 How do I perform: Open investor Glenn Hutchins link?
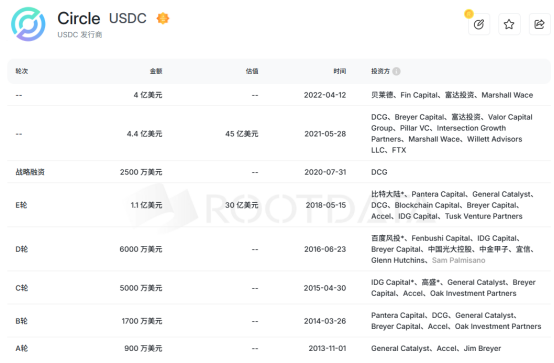pos(397,260)
